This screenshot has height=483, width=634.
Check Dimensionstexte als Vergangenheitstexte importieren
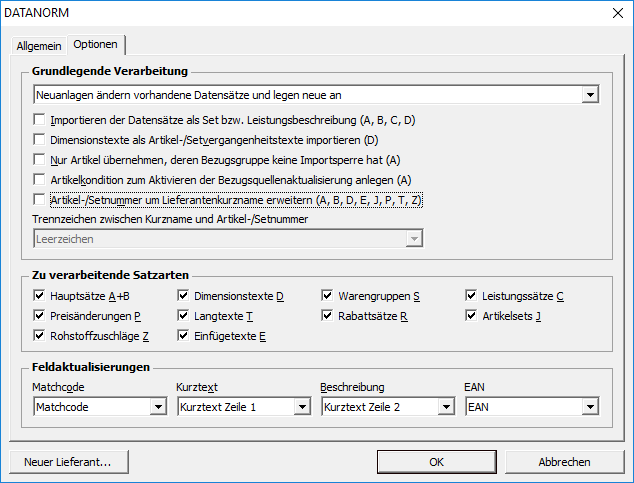coord(39,140)
